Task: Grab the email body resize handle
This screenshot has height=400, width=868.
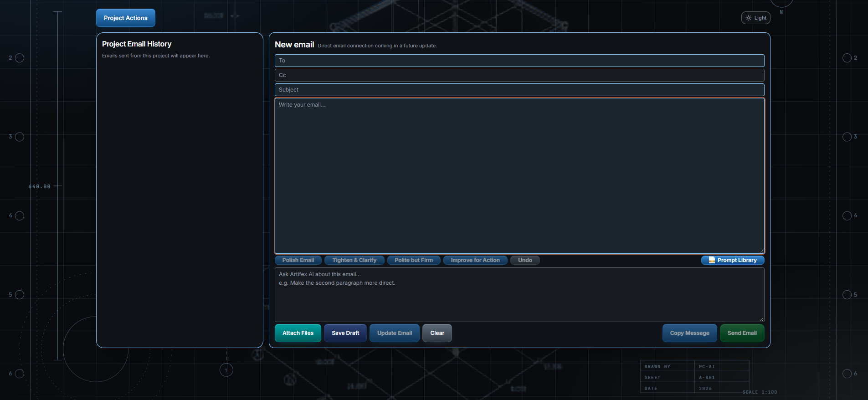Action: point(761,251)
